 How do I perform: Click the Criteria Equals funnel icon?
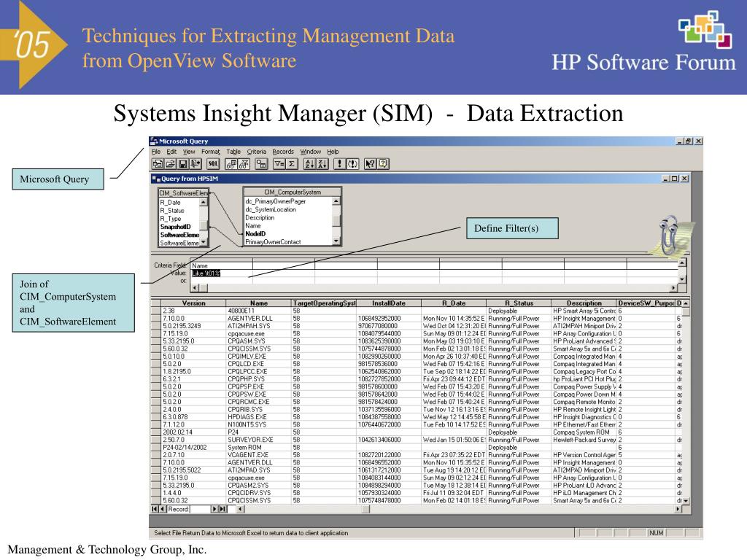(x=279, y=164)
